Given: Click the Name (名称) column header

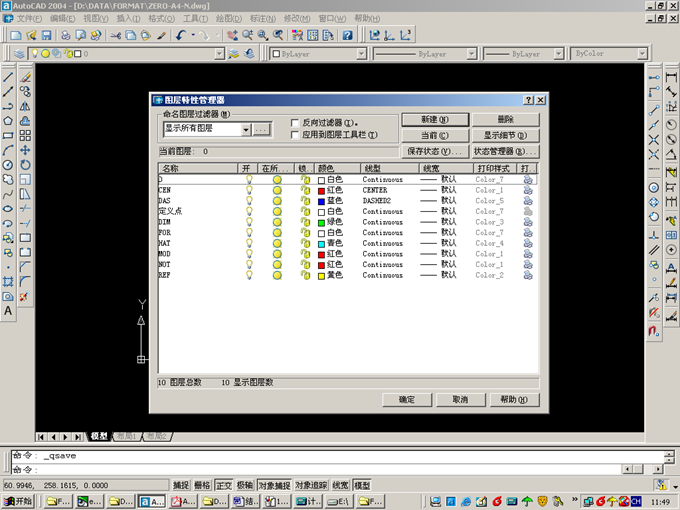Looking at the screenshot, I should pyautogui.click(x=198, y=168).
